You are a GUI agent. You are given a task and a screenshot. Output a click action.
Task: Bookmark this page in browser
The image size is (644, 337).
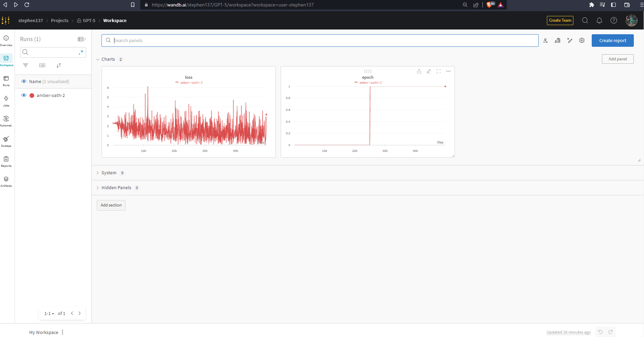point(133,5)
